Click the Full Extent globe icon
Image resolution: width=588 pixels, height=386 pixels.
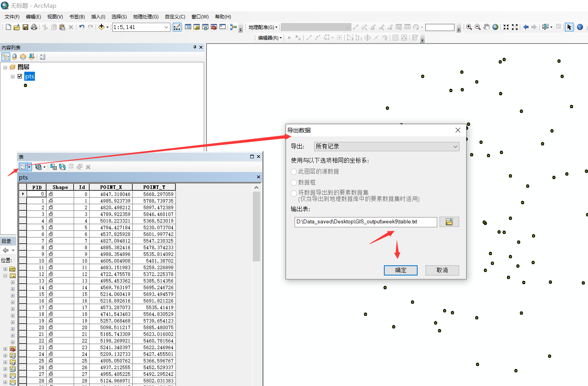pyautogui.click(x=495, y=27)
